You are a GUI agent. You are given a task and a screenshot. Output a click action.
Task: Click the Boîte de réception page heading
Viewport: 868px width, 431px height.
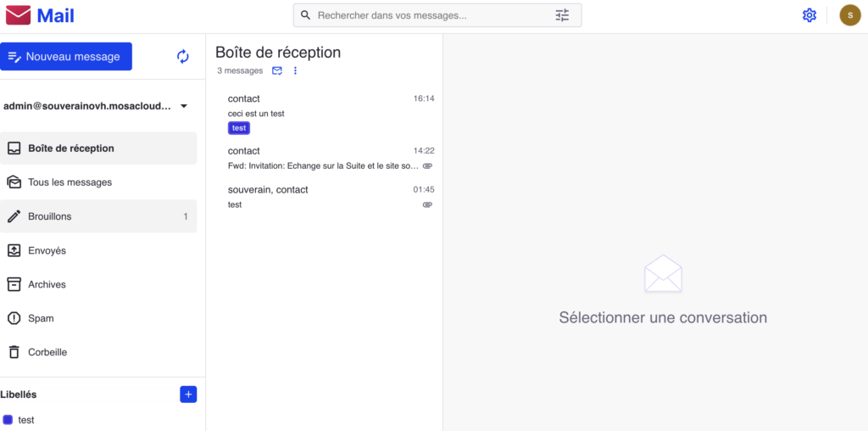[278, 52]
